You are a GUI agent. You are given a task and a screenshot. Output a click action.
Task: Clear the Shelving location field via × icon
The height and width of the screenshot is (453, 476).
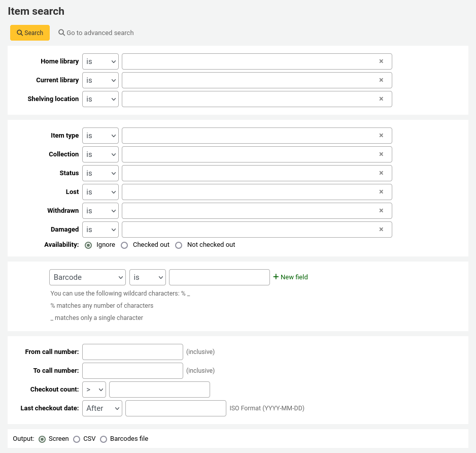pyautogui.click(x=381, y=99)
